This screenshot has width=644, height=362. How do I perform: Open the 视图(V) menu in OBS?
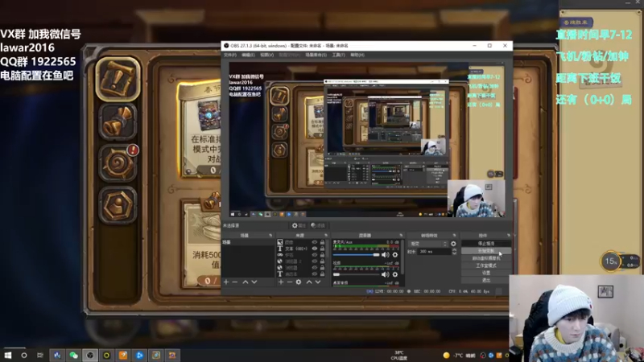tap(267, 55)
